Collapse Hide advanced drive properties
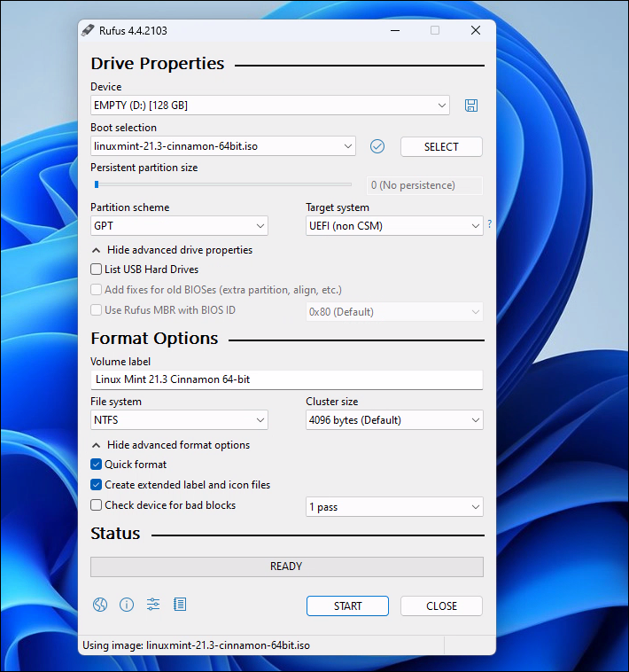629x672 pixels. pyautogui.click(x=172, y=250)
